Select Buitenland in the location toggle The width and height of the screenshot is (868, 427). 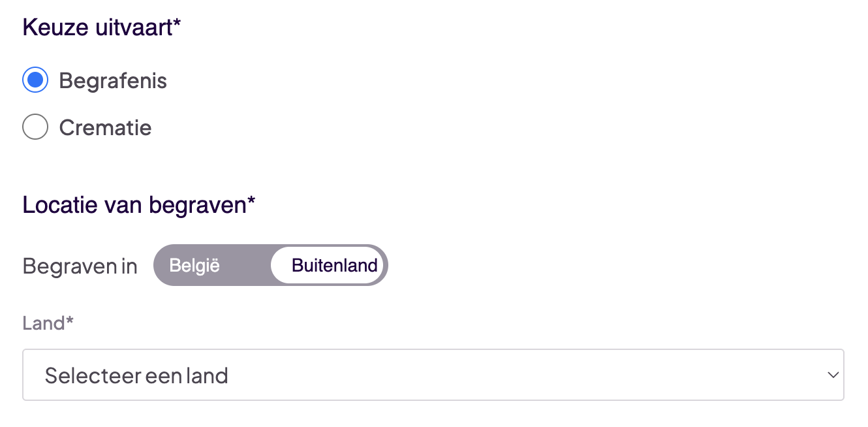click(334, 266)
